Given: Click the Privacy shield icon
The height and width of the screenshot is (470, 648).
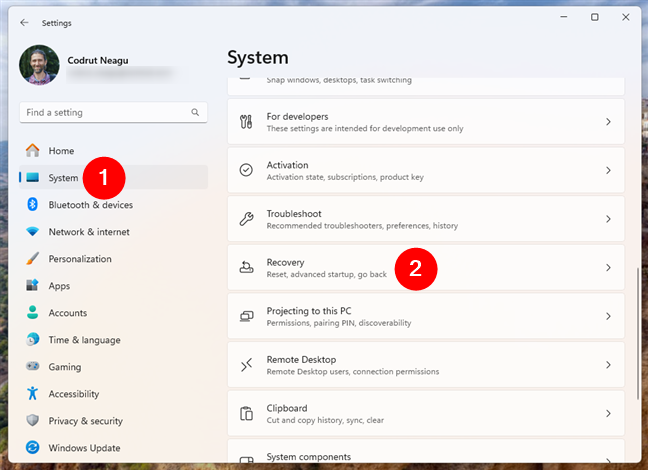Looking at the screenshot, I should (x=33, y=420).
